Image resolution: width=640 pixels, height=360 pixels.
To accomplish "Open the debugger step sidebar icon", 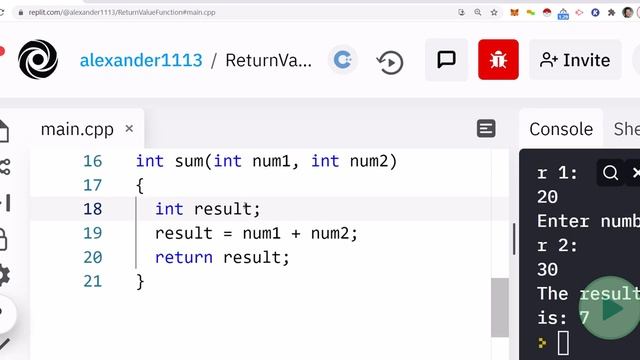I will [6, 203].
